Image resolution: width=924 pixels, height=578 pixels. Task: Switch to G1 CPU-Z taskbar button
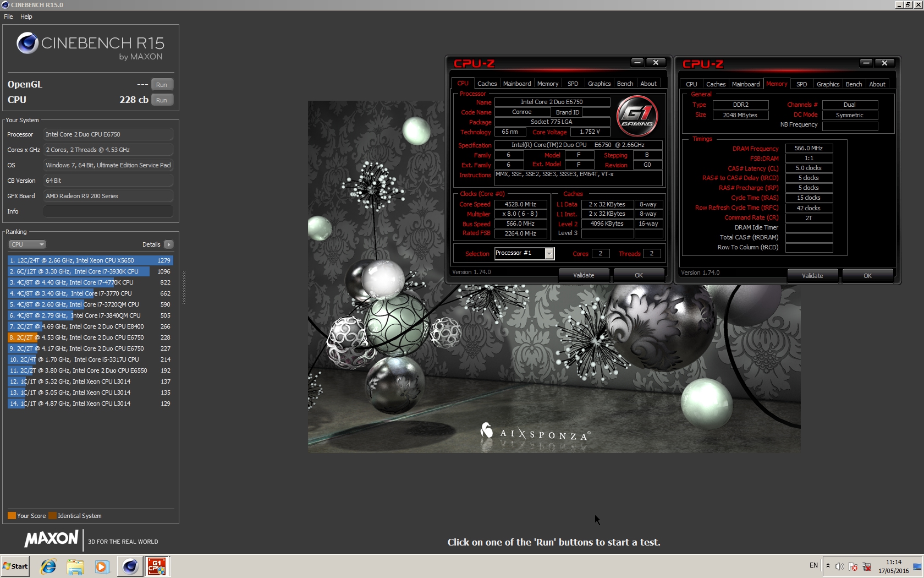[157, 566]
